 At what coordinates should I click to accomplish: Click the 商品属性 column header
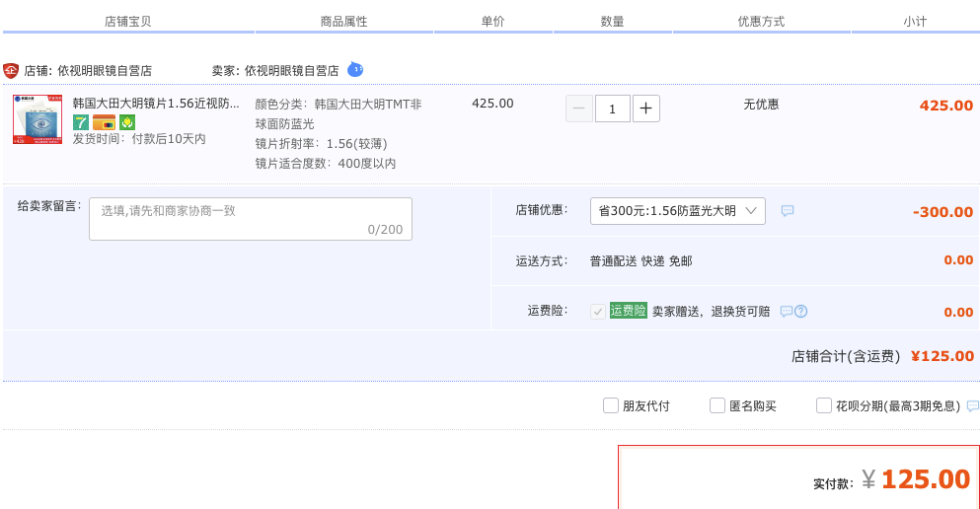tap(343, 22)
